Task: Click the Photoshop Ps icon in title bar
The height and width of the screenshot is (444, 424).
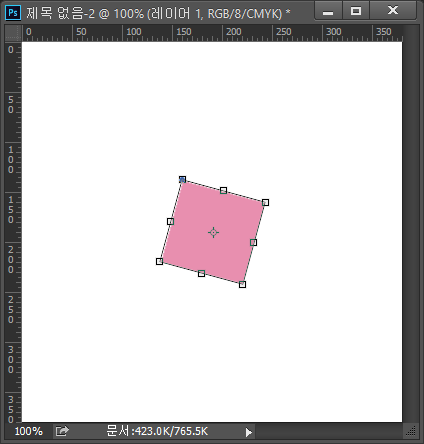Action: click(13, 13)
